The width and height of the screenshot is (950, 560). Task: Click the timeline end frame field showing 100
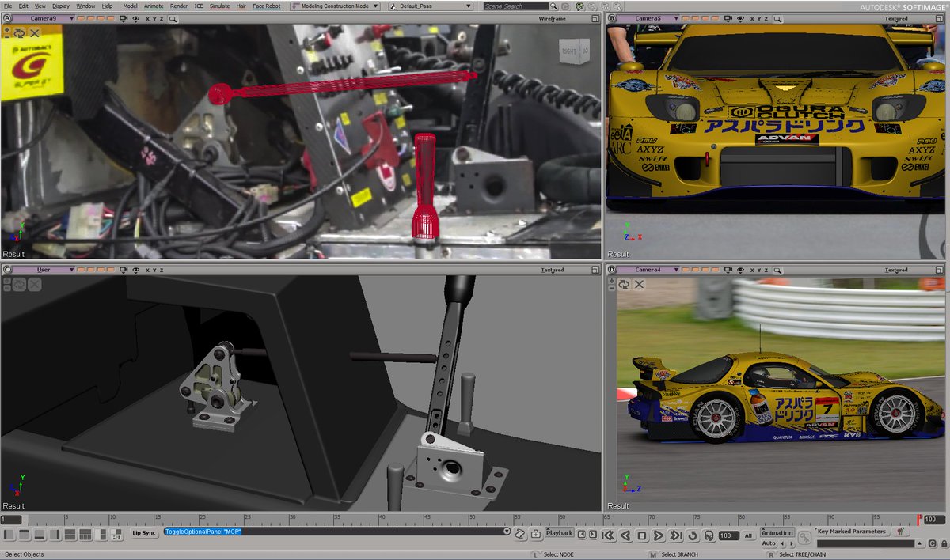click(935, 520)
